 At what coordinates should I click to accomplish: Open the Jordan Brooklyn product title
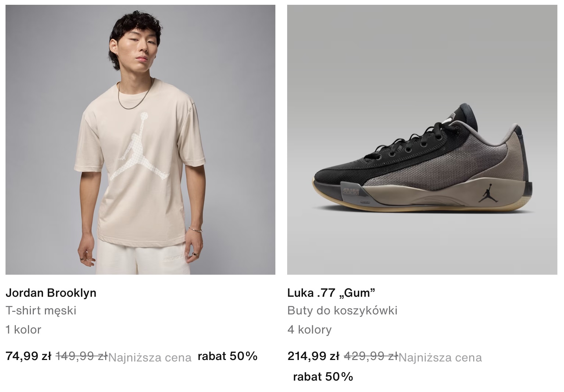click(x=51, y=293)
